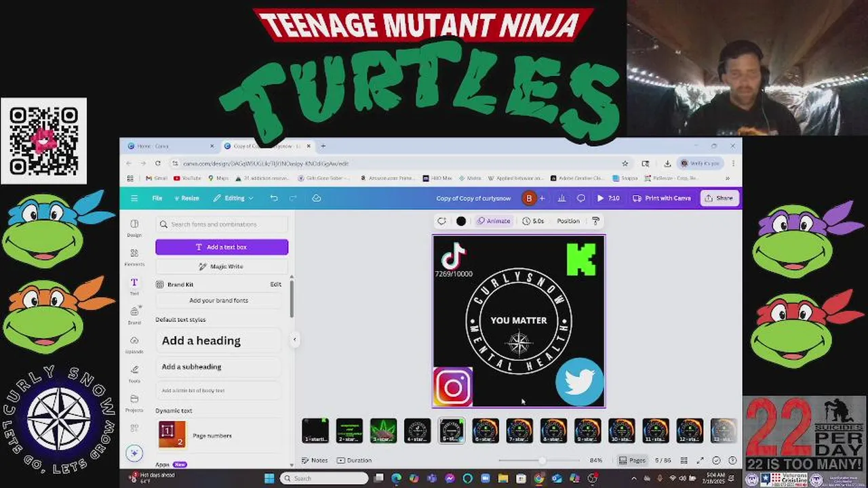The image size is (868, 488).
Task: Click Print with Canva button
Action: (x=662, y=198)
